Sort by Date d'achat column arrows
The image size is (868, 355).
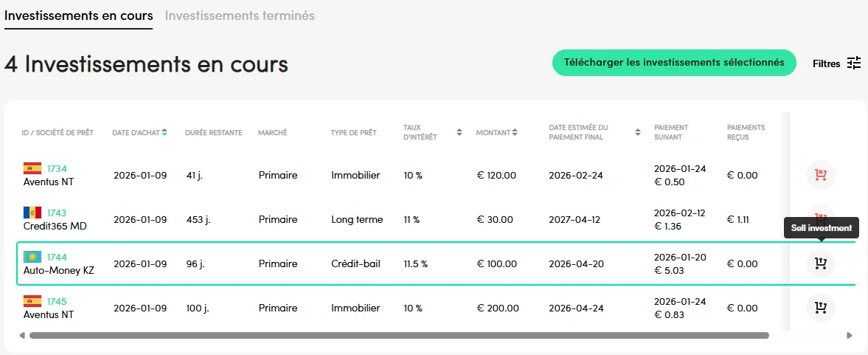point(164,133)
